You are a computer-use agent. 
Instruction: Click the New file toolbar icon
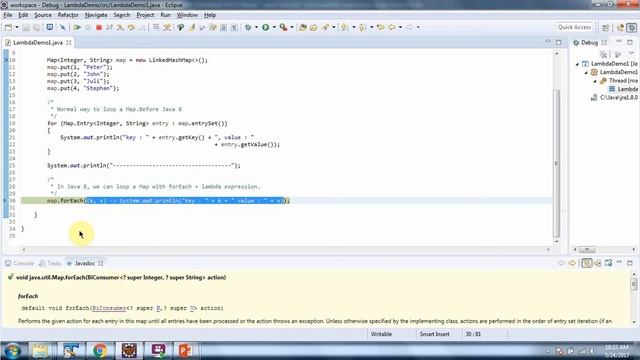(8, 27)
